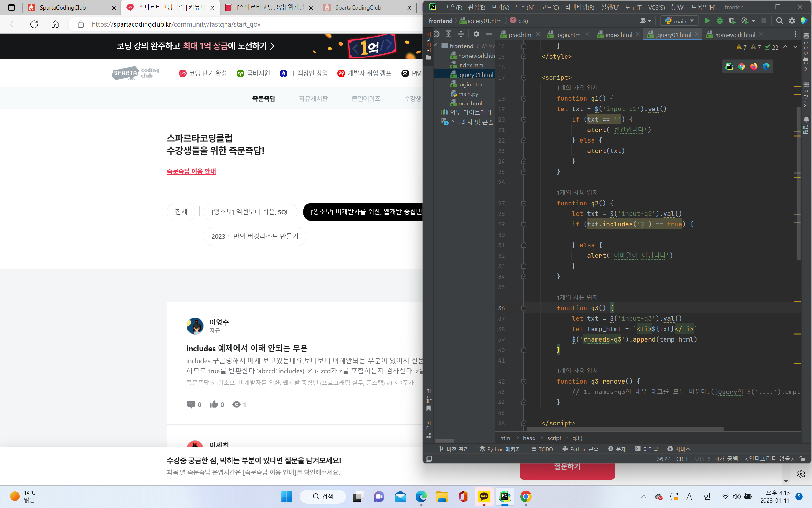
Task: Select opened file in project tree
Action: click(x=436, y=34)
